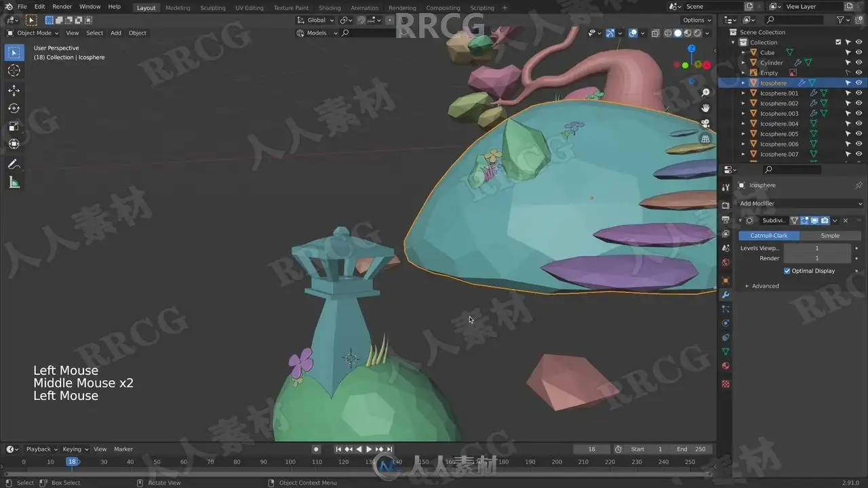The height and width of the screenshot is (488, 868).
Task: Open the Playback dropdown in timeline
Action: coord(41,449)
